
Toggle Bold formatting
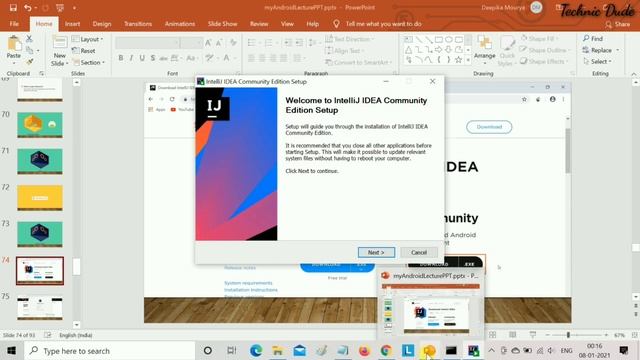coord(121,58)
